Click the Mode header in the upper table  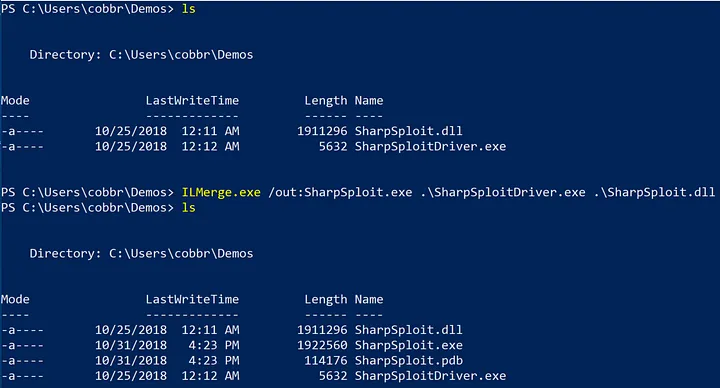tap(15, 101)
